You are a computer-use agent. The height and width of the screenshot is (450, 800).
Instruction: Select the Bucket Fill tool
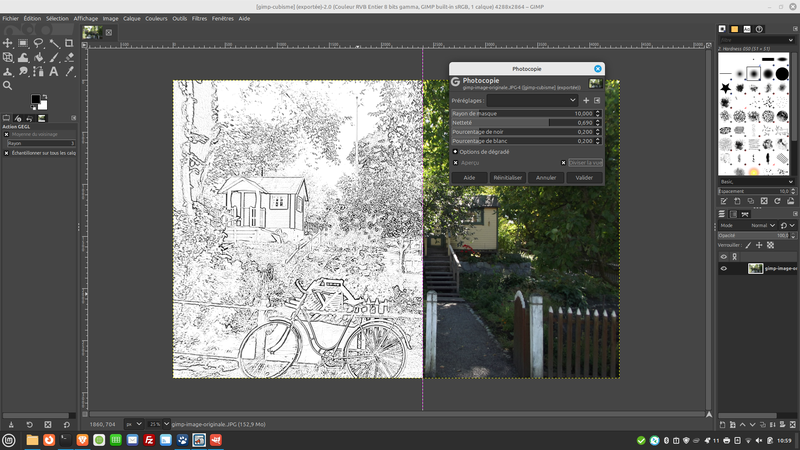click(38, 57)
